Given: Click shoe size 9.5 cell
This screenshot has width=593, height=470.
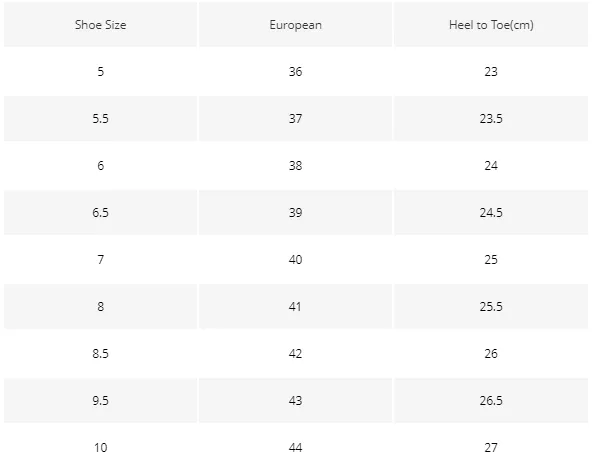Looking at the screenshot, I should pyautogui.click(x=101, y=400).
